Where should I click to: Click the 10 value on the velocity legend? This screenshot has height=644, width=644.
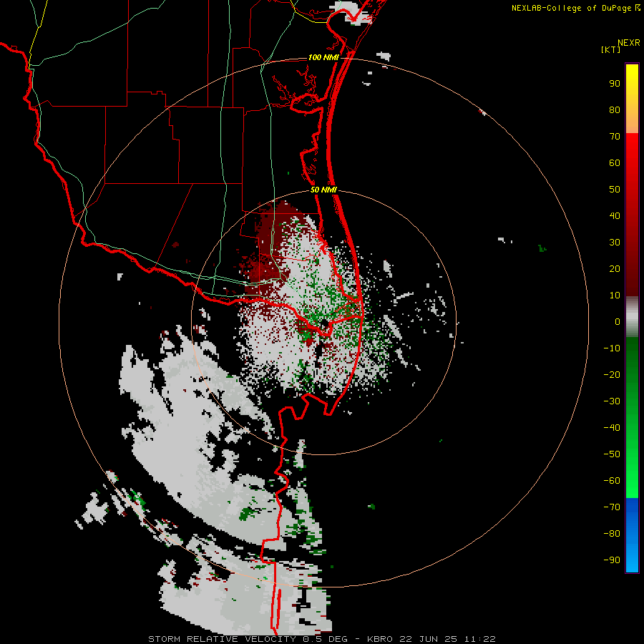(615, 296)
